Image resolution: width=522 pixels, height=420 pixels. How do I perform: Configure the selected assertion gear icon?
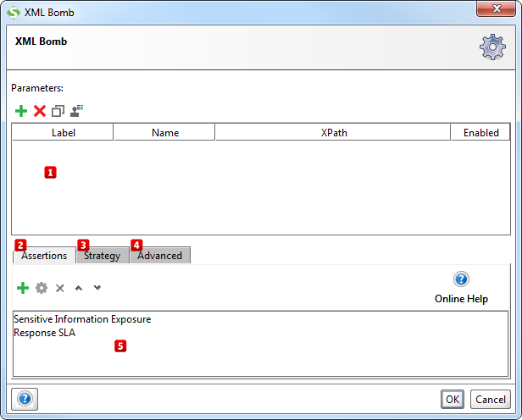42,288
